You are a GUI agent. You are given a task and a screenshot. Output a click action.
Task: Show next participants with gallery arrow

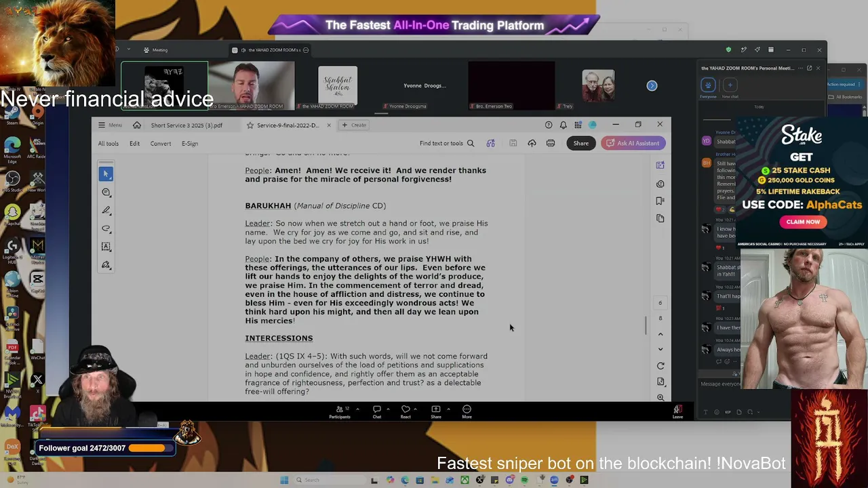pos(652,85)
